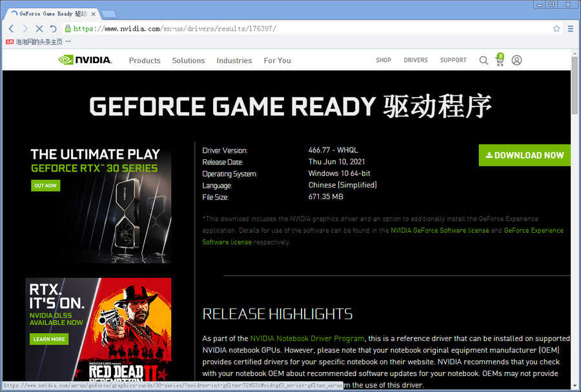This screenshot has width=581, height=392.
Task: Open the browser hamburger menu
Action: (x=571, y=28)
